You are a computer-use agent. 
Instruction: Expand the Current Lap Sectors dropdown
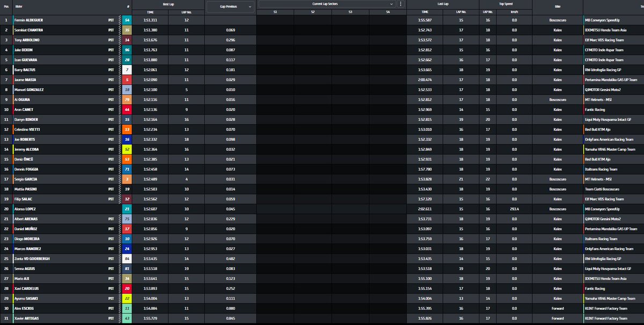click(327, 3)
